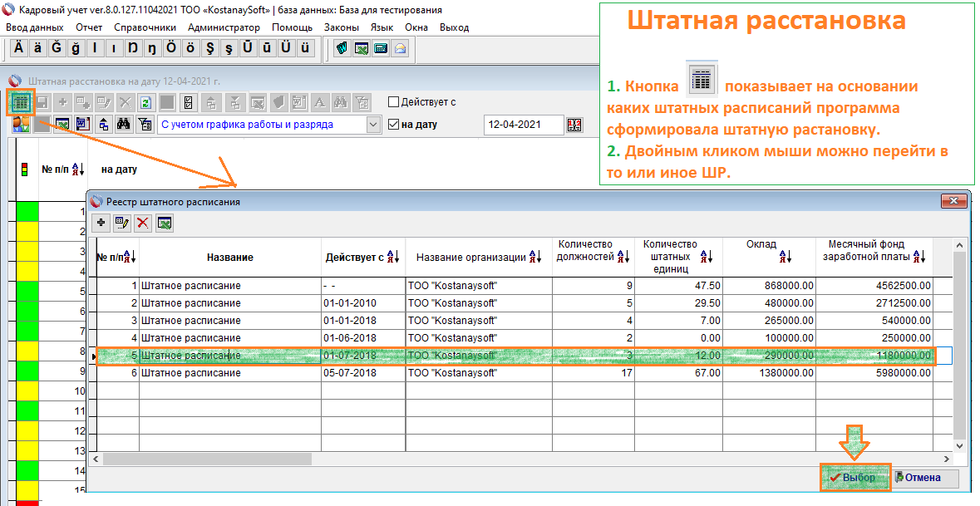Edit record with pencil icon in register dialog

122,223
